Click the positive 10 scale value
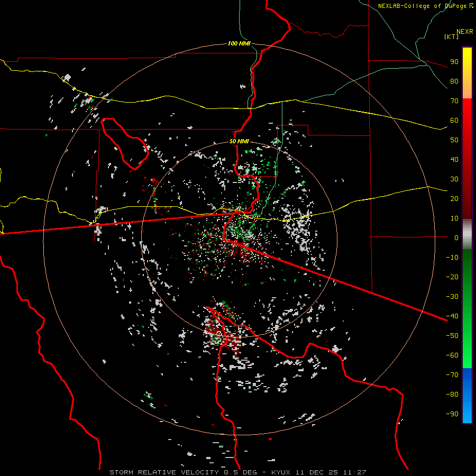Image resolution: width=476 pixels, height=476 pixels. pyautogui.click(x=454, y=218)
